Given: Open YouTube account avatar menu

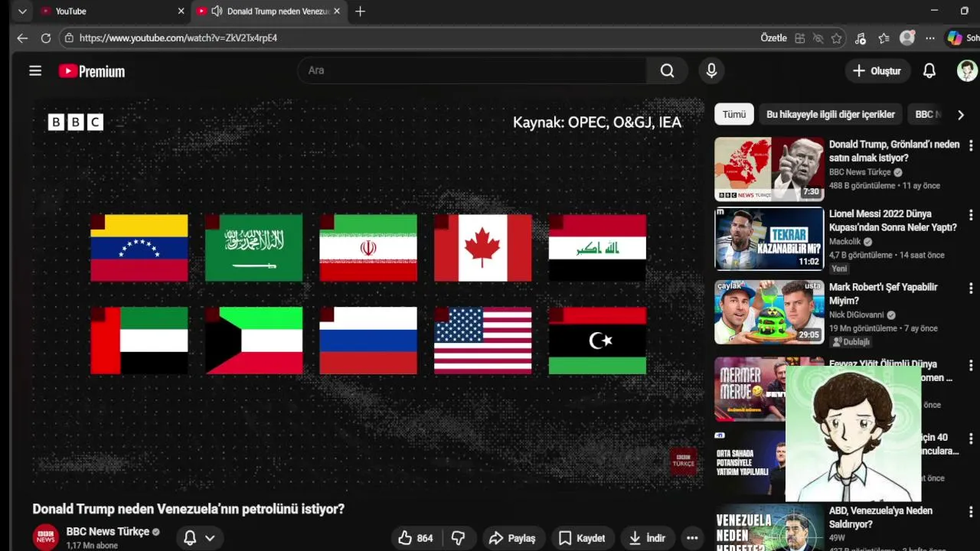Looking at the screenshot, I should coord(967,70).
